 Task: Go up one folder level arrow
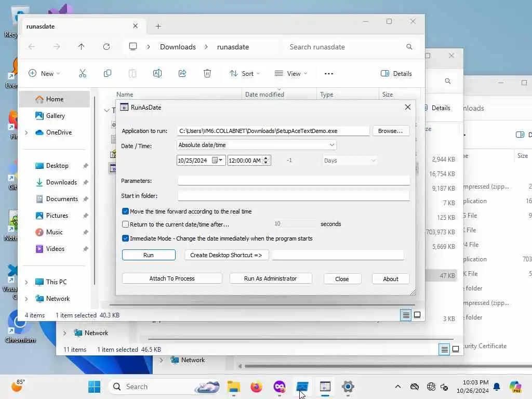tap(81, 47)
